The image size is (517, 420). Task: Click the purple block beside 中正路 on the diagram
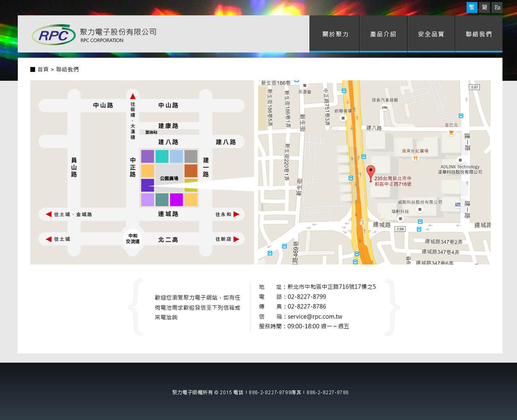(147, 185)
